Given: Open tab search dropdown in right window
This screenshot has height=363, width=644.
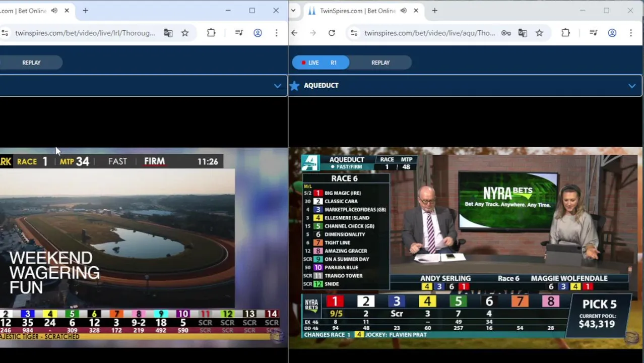Looking at the screenshot, I should pos(293,11).
